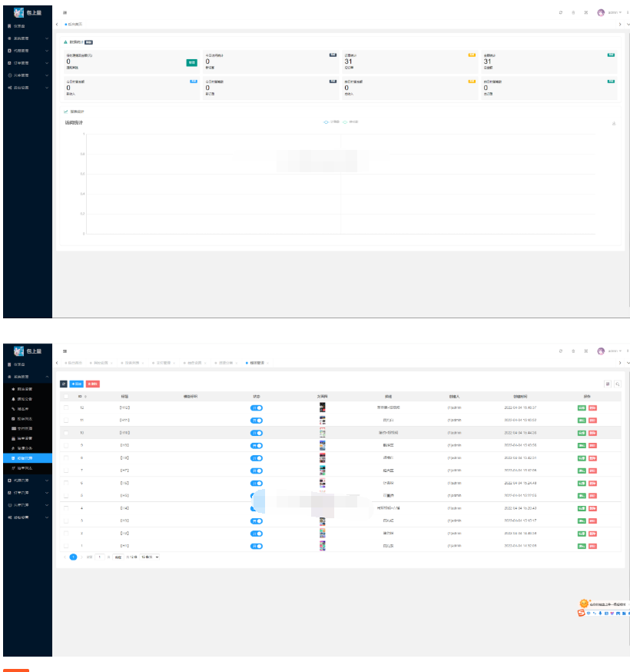Toggle the status switch for row ID 9
Screen dimensions: 630x672
click(257, 445)
